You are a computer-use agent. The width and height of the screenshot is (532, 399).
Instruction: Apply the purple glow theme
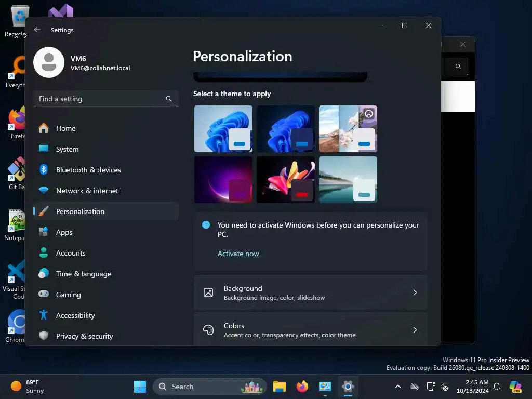[x=223, y=179]
